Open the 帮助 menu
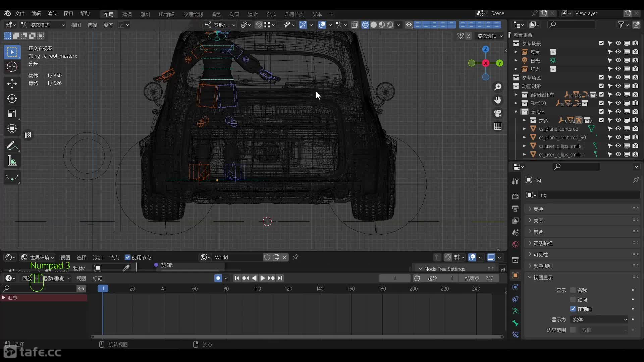Screen dimensions: 644x362 [85, 13]
